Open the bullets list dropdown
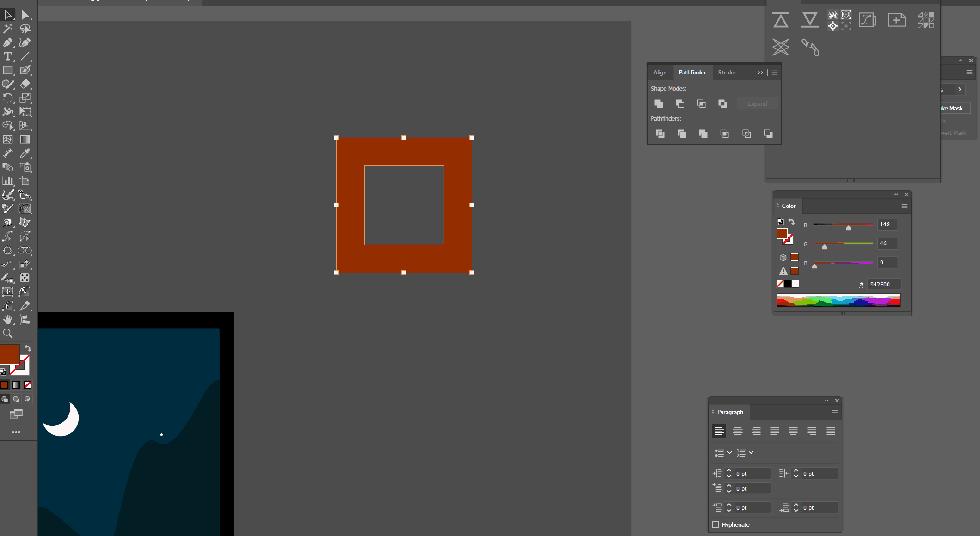 [x=729, y=453]
